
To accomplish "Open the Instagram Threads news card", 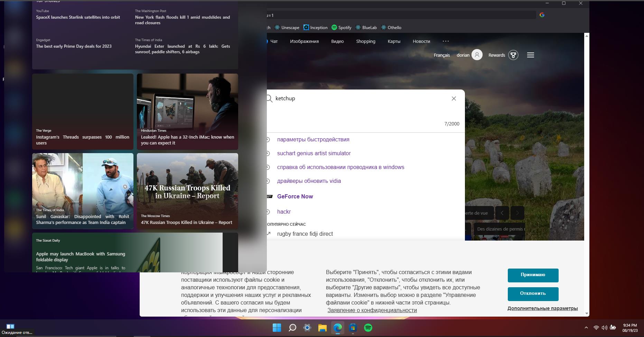I will (x=83, y=112).
